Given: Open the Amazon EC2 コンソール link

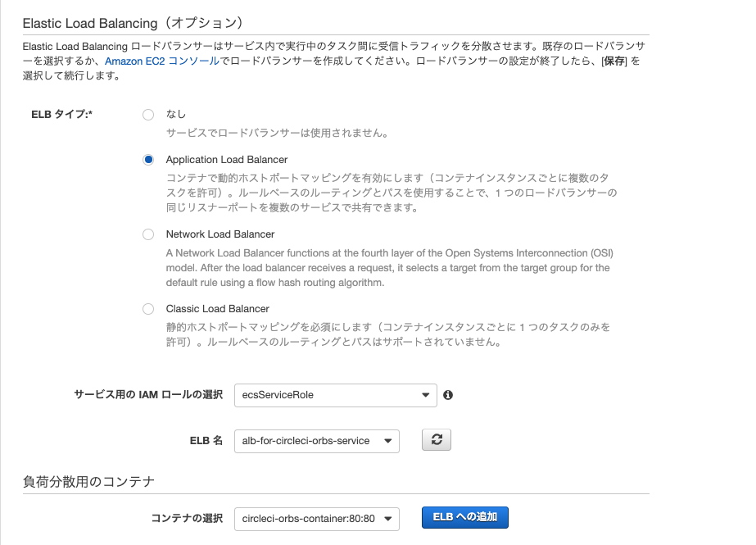Looking at the screenshot, I should [162, 61].
